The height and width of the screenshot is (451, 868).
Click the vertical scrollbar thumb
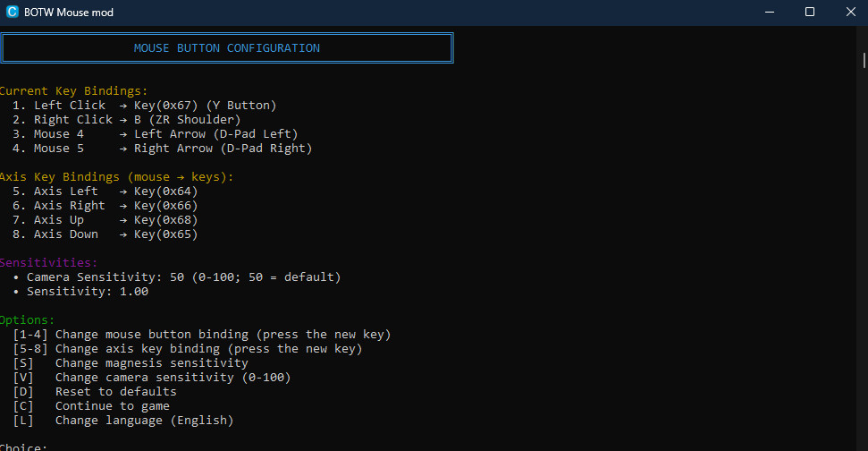[x=864, y=60]
